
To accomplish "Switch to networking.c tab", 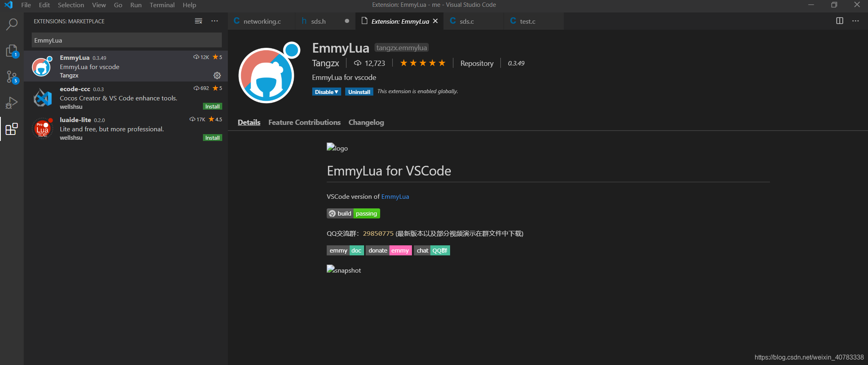I will coord(261,21).
